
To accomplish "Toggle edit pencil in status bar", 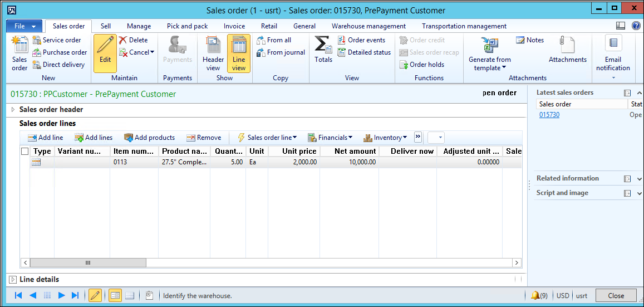I will click(95, 296).
